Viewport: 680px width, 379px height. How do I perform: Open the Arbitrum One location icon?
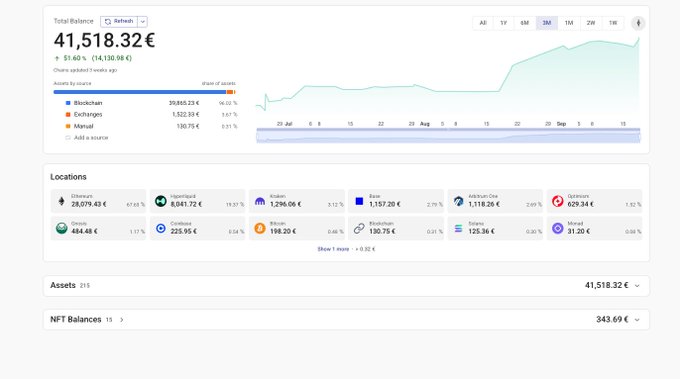pyautogui.click(x=458, y=201)
